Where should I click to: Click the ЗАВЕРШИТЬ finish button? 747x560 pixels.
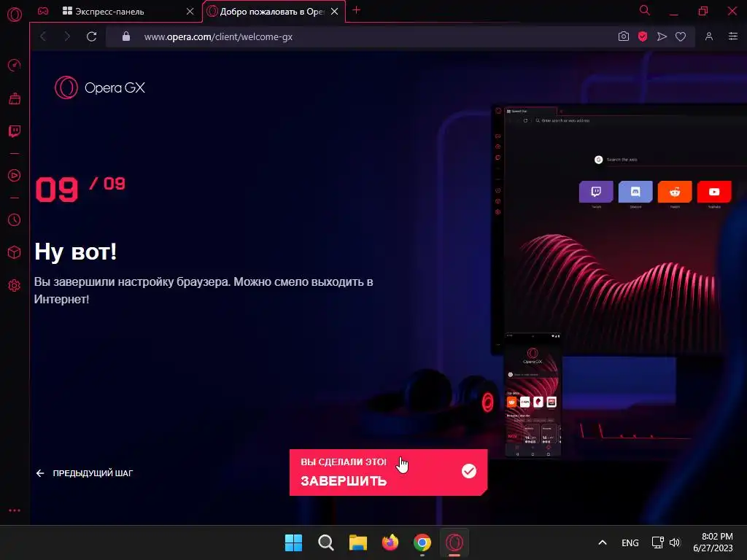[x=388, y=472]
